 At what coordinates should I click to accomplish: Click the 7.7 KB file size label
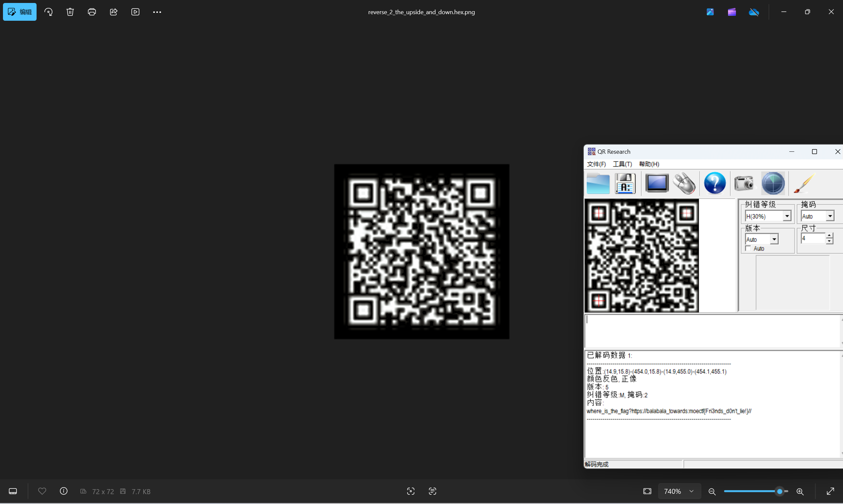[141, 491]
